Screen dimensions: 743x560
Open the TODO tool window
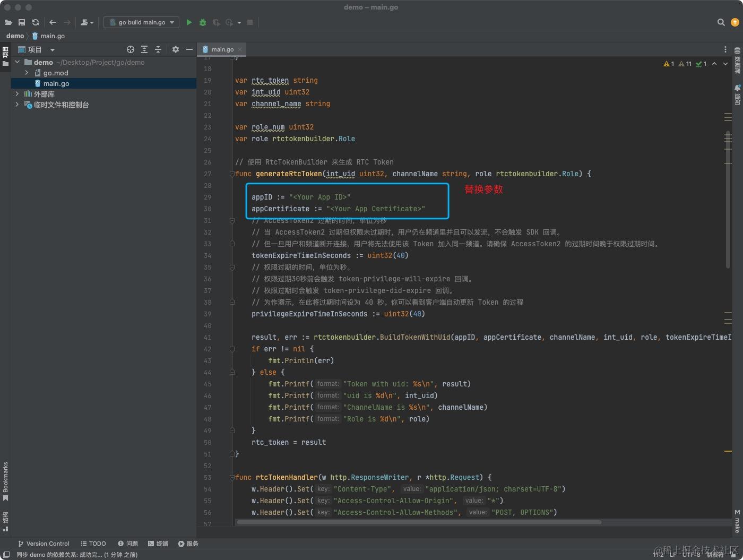click(x=93, y=544)
